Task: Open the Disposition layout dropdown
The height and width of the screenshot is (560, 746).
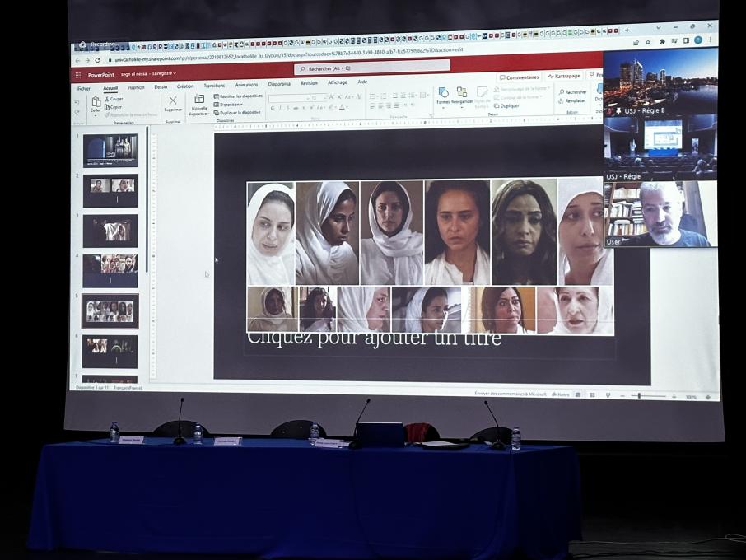Action: 228,105
